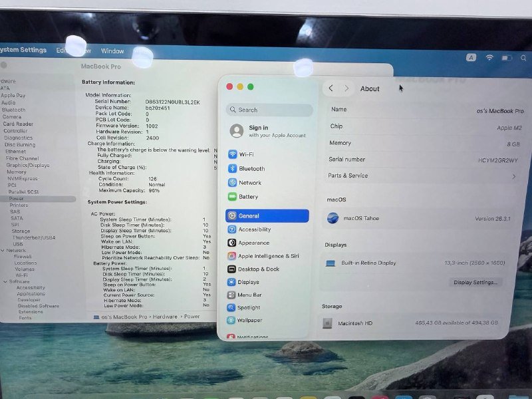Select Fibre Channel in System Information sidebar
The height and width of the screenshot is (399, 532).
click(23, 158)
